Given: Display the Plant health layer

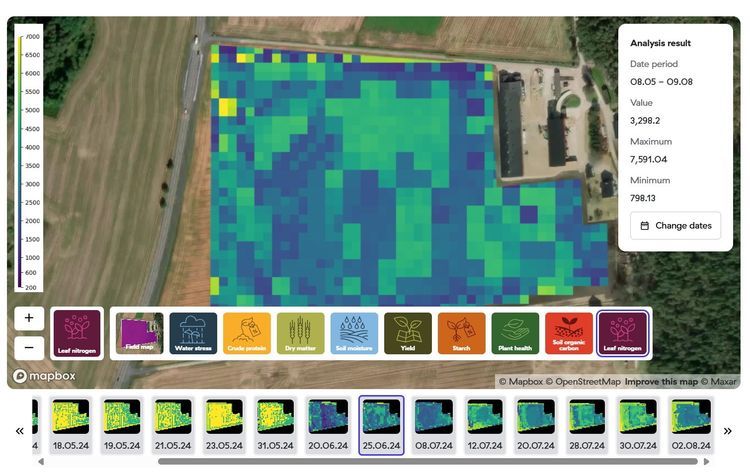Looking at the screenshot, I should (x=515, y=333).
